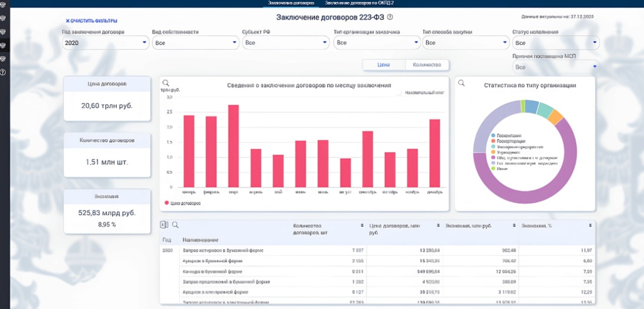Click the help question mark in sidebar
Viewport: 644px width, 309px height.
pyautogui.click(x=4, y=72)
